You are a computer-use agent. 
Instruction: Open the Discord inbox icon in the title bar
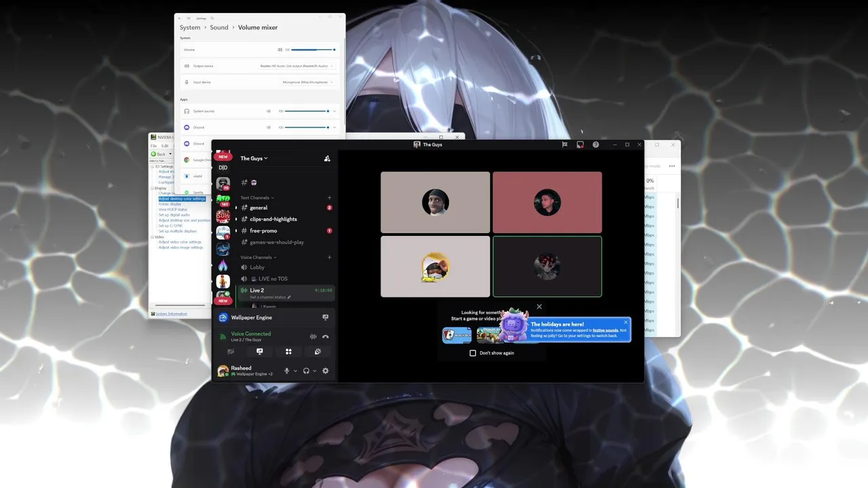580,144
